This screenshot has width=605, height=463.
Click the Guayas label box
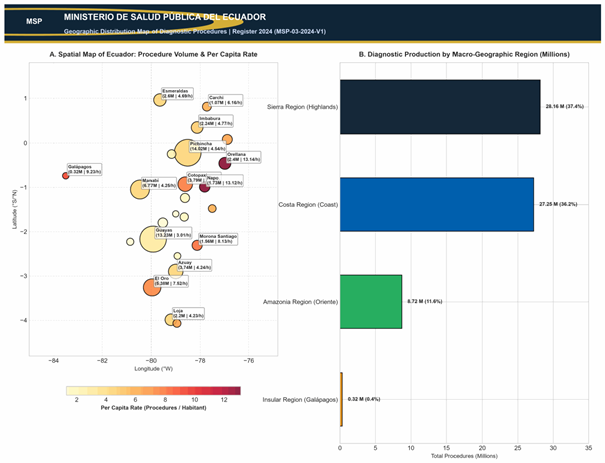point(173,233)
